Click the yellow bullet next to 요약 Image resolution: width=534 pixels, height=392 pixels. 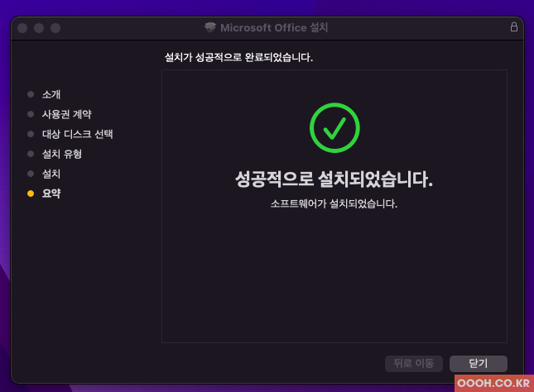(31, 194)
